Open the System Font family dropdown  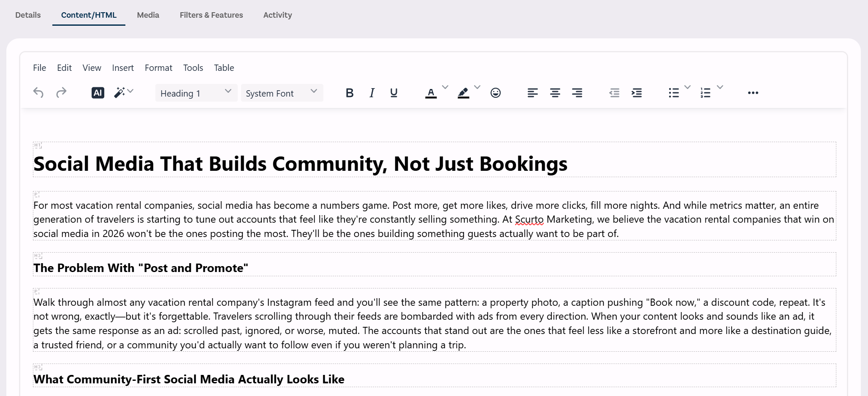[282, 93]
